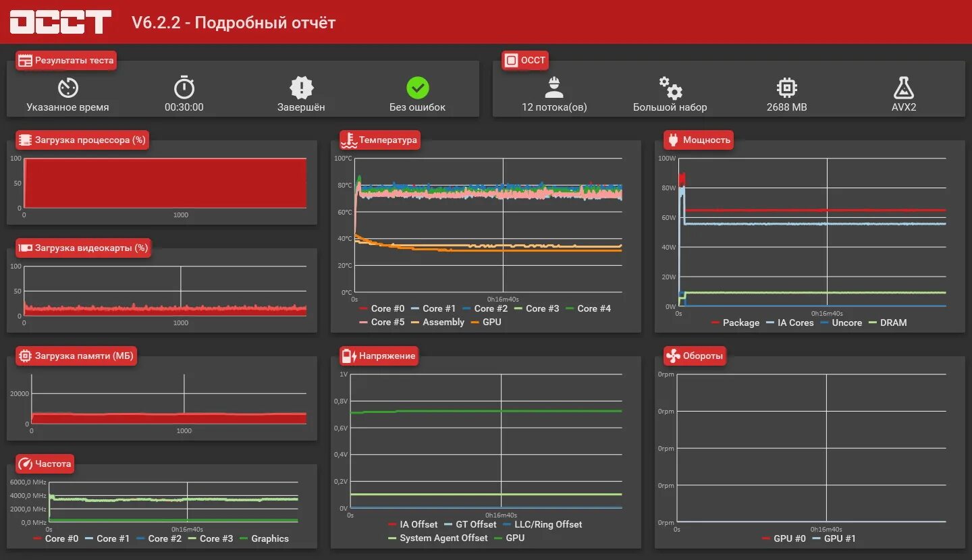Viewport: 972px width, 560px height.
Task: Toggle Core #0 in the temperature legend
Action: [x=381, y=308]
